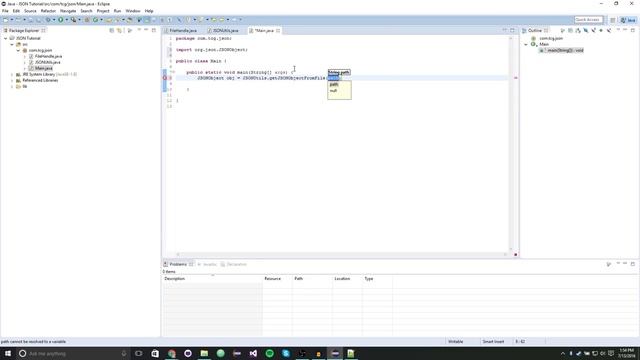Open the Refactor menu

point(48,11)
